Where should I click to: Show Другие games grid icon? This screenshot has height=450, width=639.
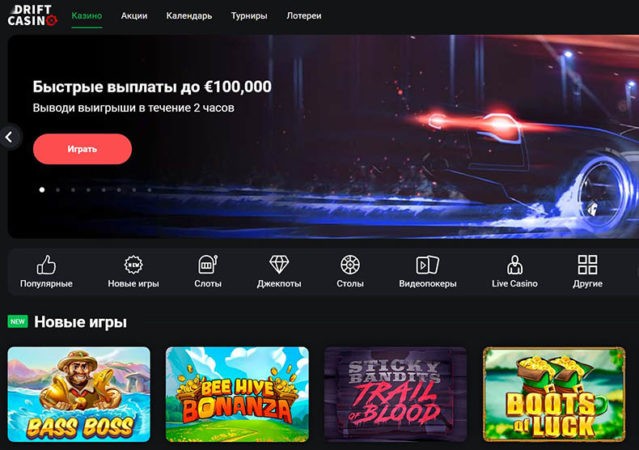588,265
